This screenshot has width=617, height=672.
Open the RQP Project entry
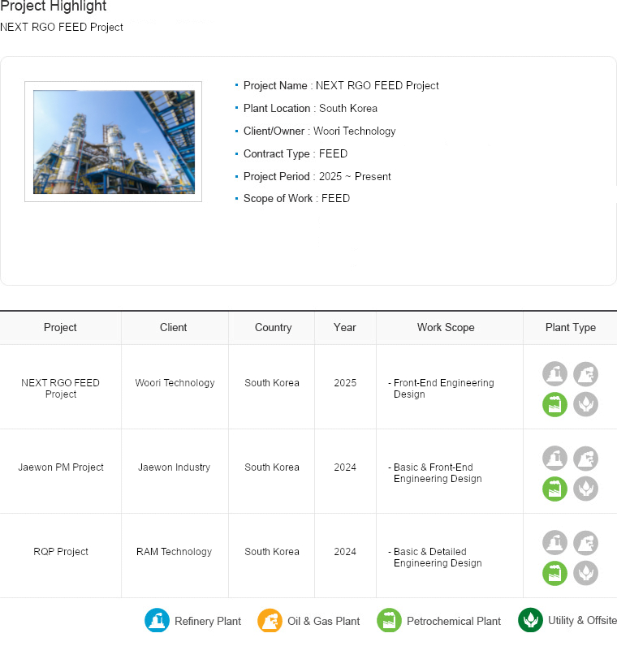(x=61, y=552)
